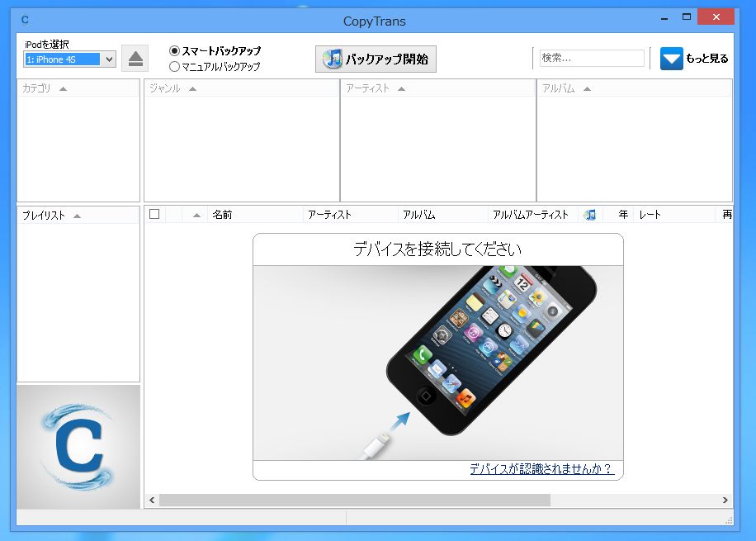Click the レート column header
The image size is (756, 541).
coord(674,215)
